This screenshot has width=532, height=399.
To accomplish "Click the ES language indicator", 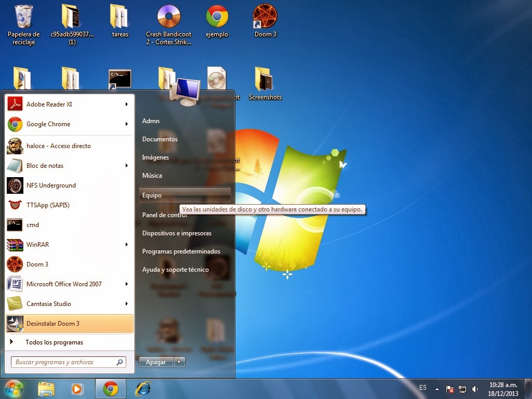I will [x=423, y=388].
